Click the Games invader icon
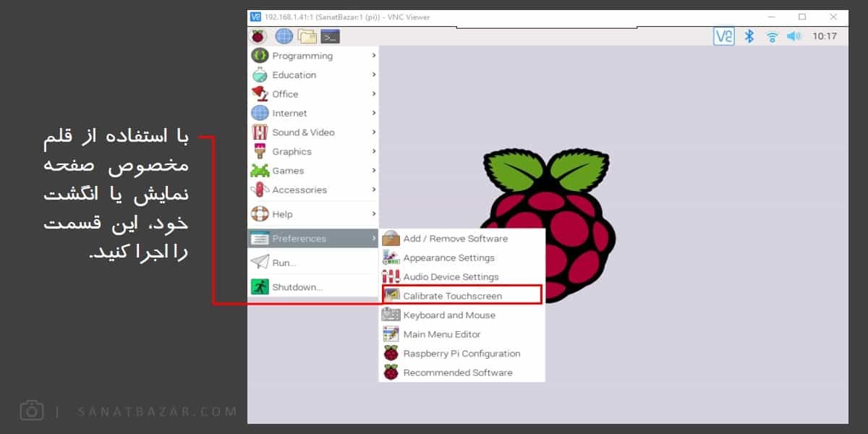The image size is (868, 434). click(x=260, y=171)
